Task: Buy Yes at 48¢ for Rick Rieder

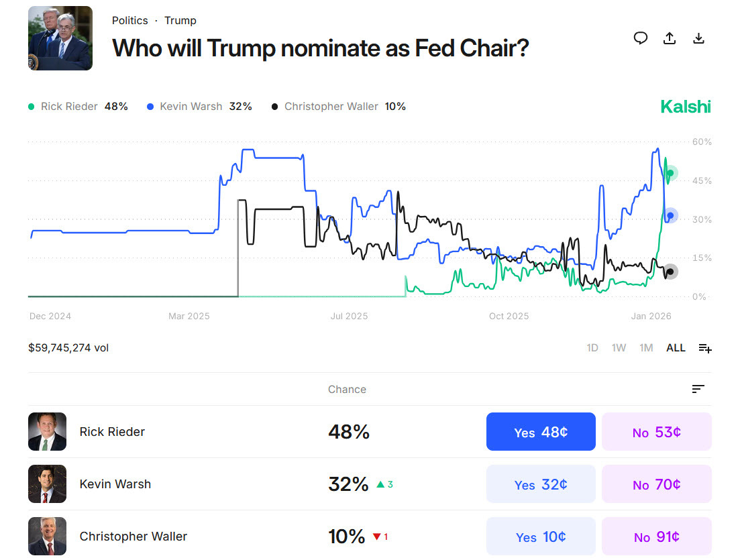Action: click(x=541, y=431)
